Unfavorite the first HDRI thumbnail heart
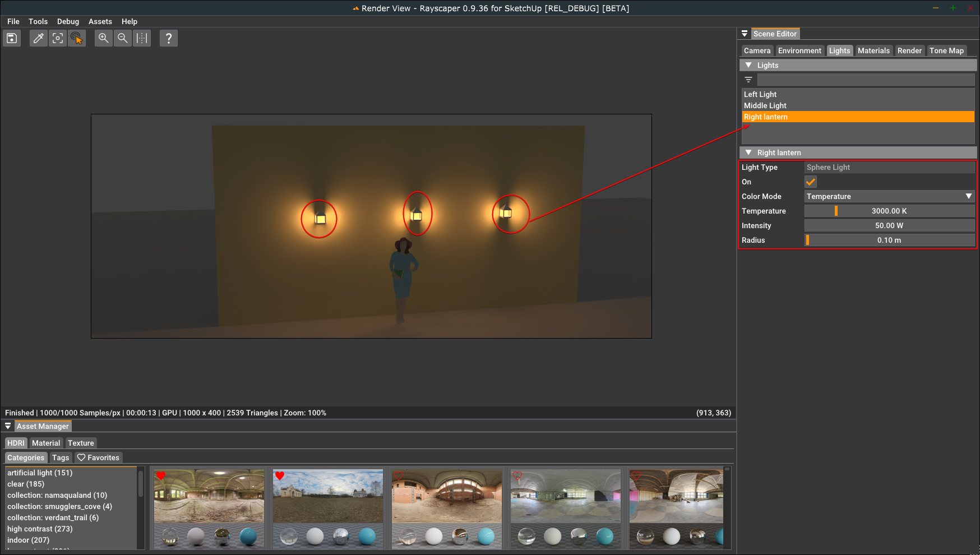 click(161, 475)
